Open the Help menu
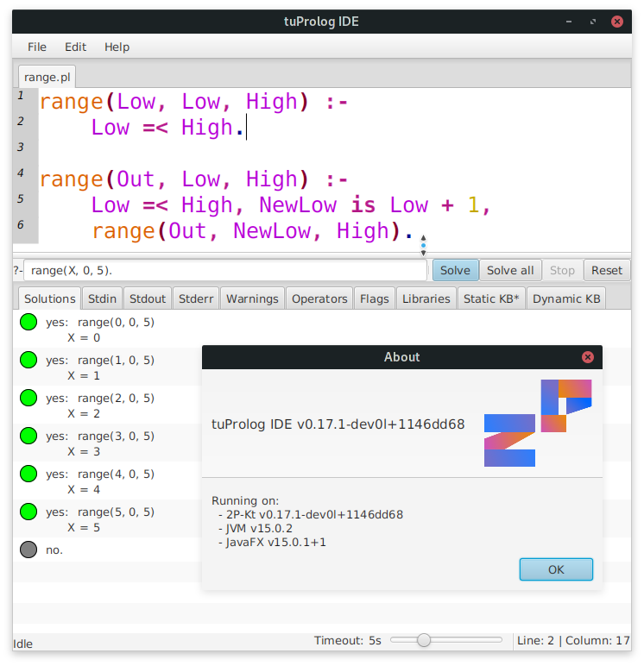 (x=117, y=47)
